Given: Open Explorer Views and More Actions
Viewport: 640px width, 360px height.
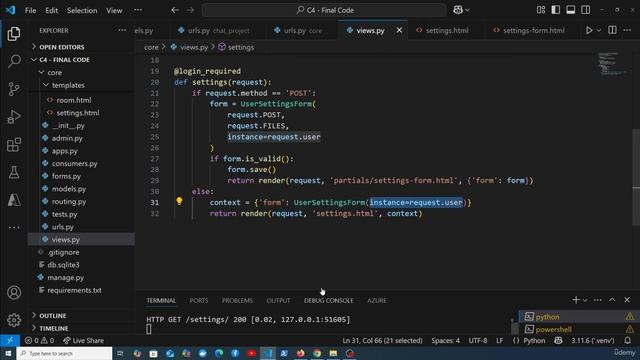Looking at the screenshot, I should [x=122, y=30].
